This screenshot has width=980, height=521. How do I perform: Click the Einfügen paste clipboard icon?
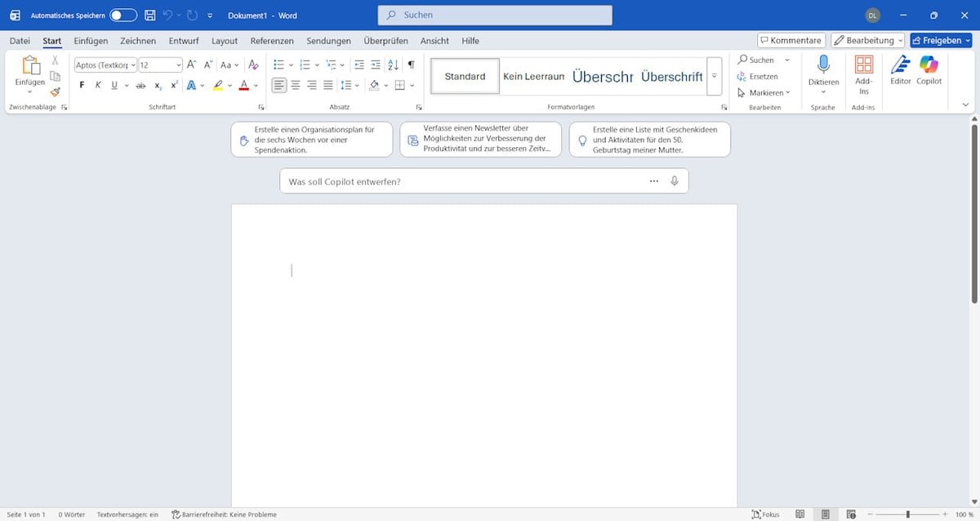pos(30,65)
